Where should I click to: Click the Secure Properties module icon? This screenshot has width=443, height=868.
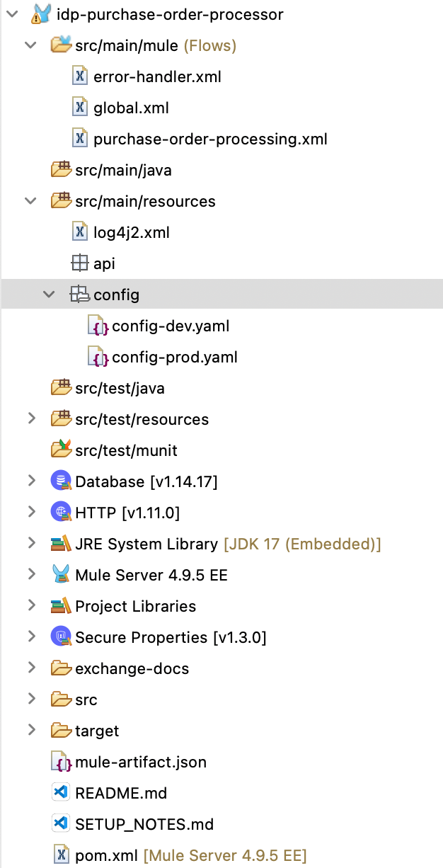coord(61,636)
